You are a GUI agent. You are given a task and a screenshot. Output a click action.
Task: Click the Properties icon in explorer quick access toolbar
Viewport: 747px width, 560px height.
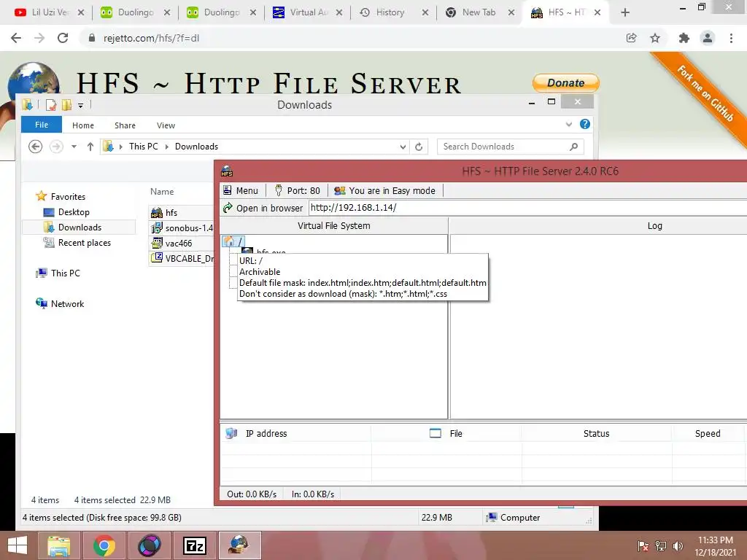50,105
